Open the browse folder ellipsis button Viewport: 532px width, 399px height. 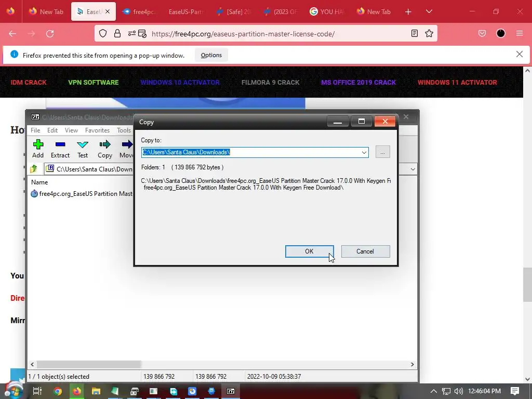(x=382, y=152)
